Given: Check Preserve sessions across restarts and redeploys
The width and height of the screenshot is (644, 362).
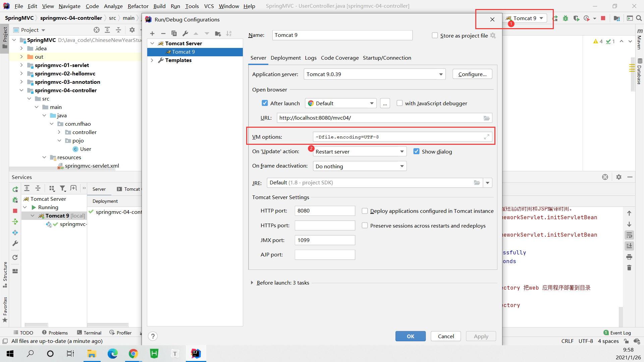Looking at the screenshot, I should tap(365, 226).
